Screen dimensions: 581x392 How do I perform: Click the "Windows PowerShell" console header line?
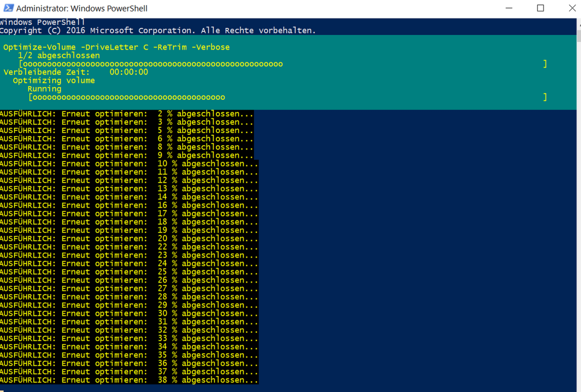pos(42,22)
